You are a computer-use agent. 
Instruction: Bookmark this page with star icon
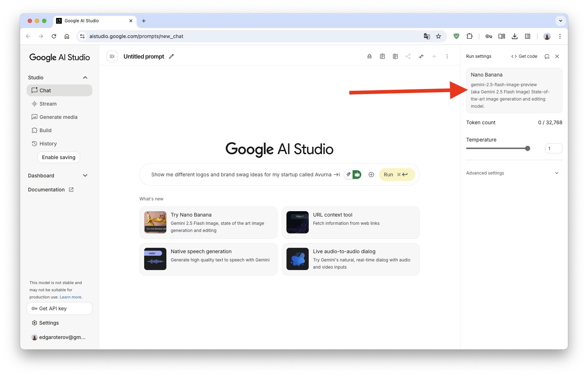click(x=438, y=36)
